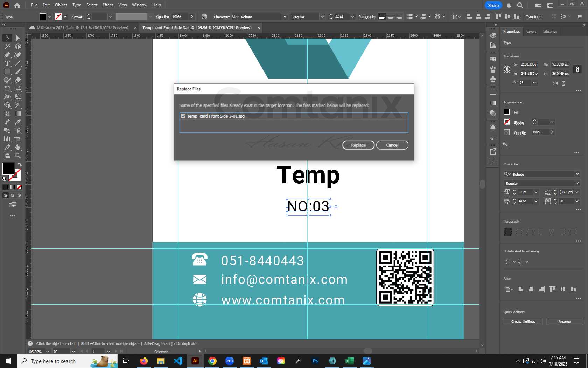
Task: Click the black Fill swatch in Appearance
Action: (507, 112)
